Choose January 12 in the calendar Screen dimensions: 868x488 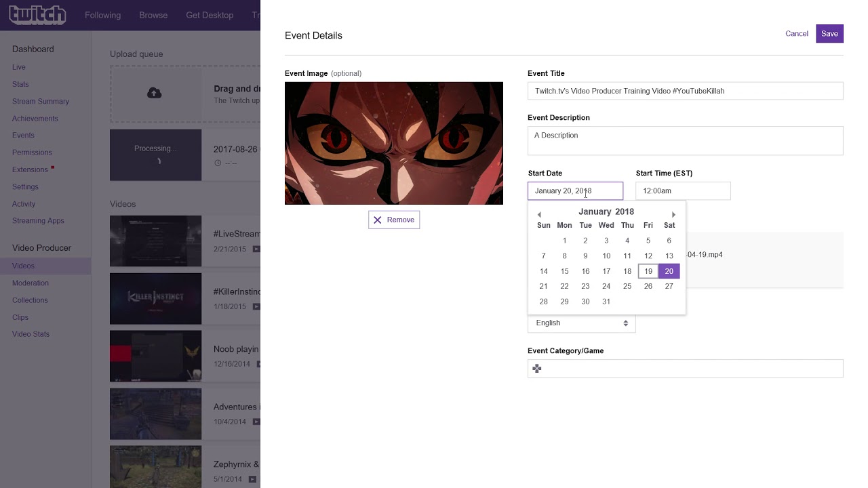[x=648, y=256]
